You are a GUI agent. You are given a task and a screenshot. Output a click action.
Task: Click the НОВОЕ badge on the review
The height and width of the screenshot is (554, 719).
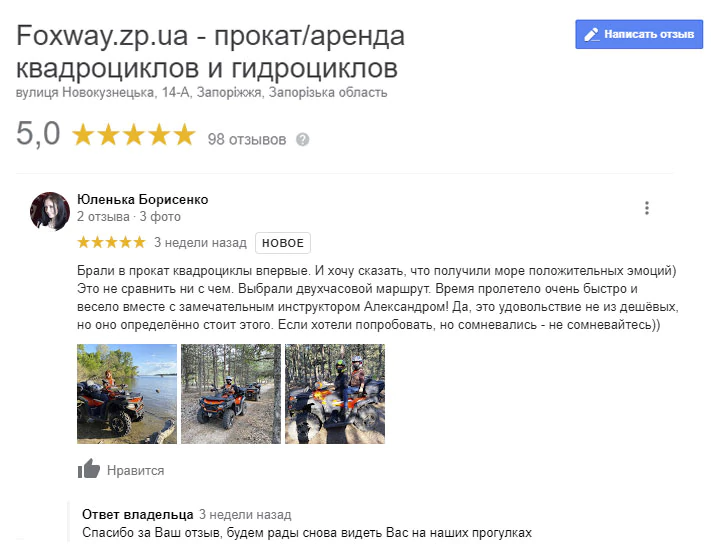click(x=283, y=243)
